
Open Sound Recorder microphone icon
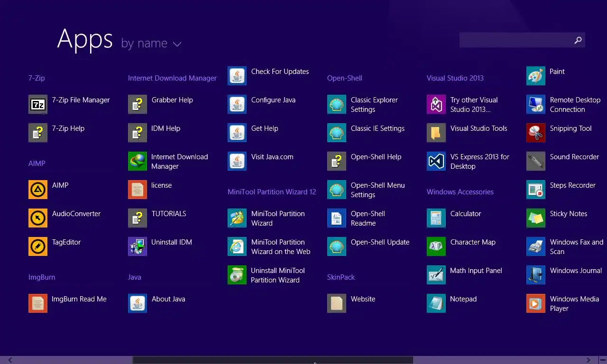536,161
